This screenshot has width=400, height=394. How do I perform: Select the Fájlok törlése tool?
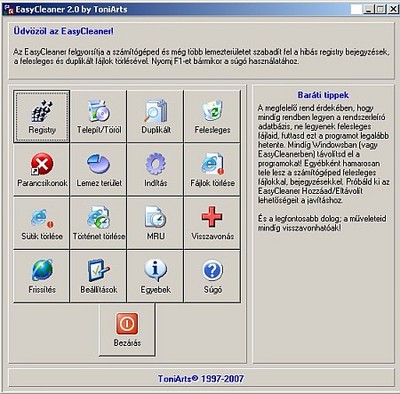tap(212, 170)
